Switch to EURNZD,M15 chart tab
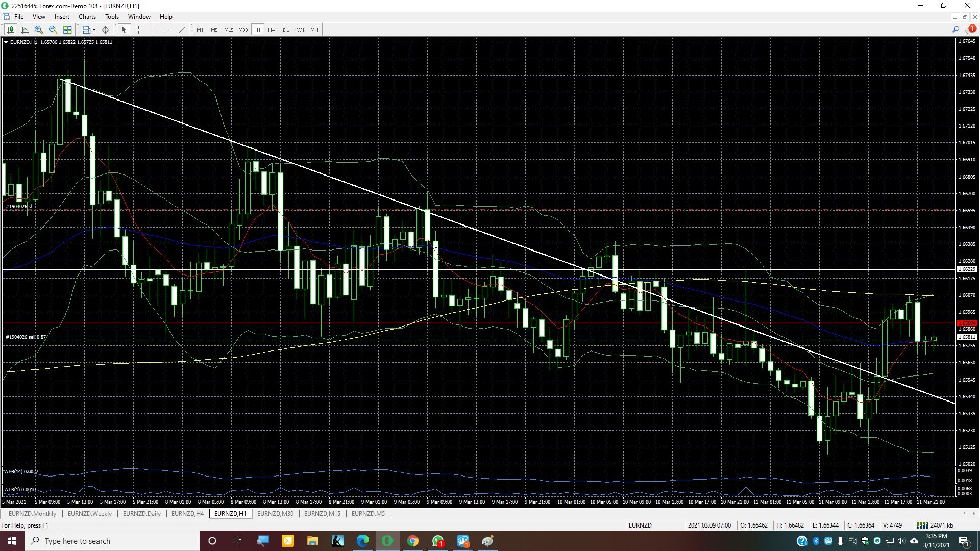The height and width of the screenshot is (551, 980). [322, 514]
